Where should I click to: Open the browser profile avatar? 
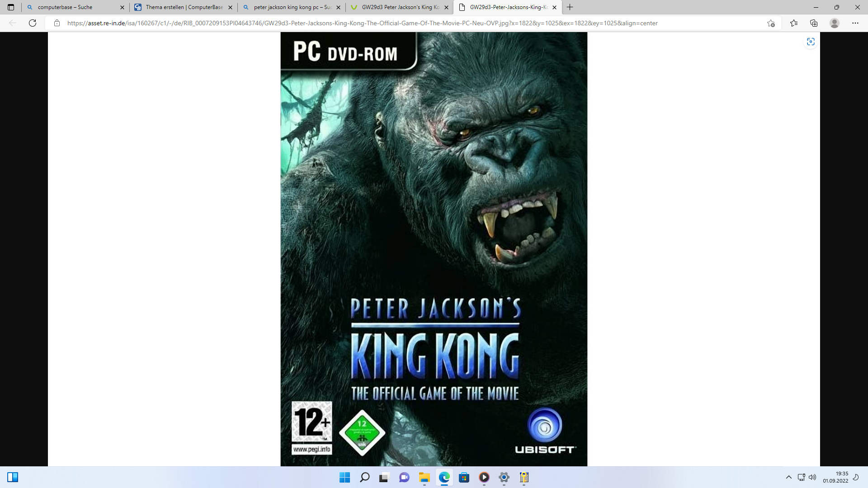point(835,23)
